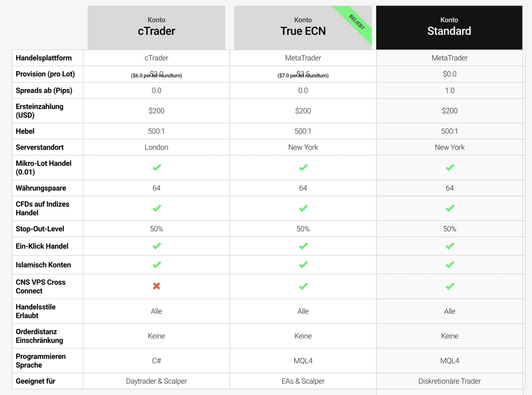Click Standard Mikro-Lot Handel checkmark
Screen dimensions: 532x395
[x=450, y=168]
